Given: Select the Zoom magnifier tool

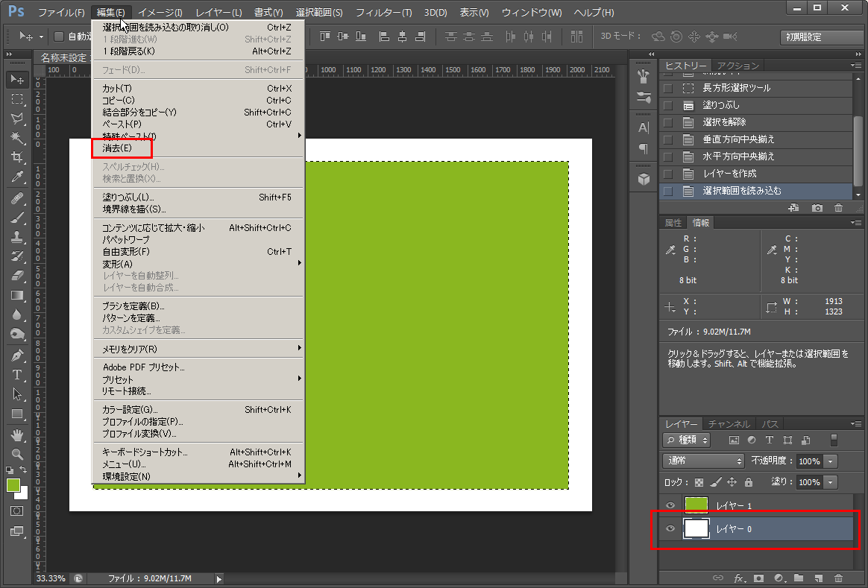Looking at the screenshot, I should tap(17, 454).
